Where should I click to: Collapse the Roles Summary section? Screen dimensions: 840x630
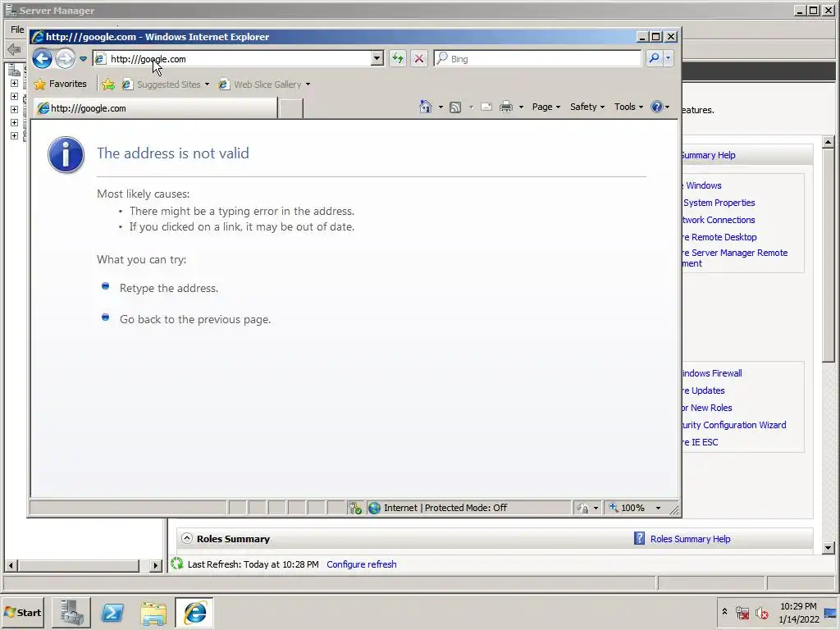(186, 538)
